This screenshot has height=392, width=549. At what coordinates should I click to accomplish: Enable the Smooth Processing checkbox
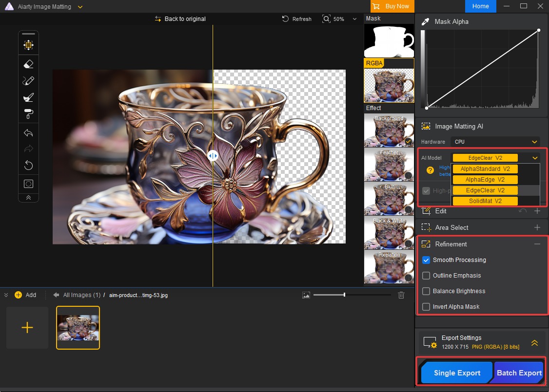point(426,260)
